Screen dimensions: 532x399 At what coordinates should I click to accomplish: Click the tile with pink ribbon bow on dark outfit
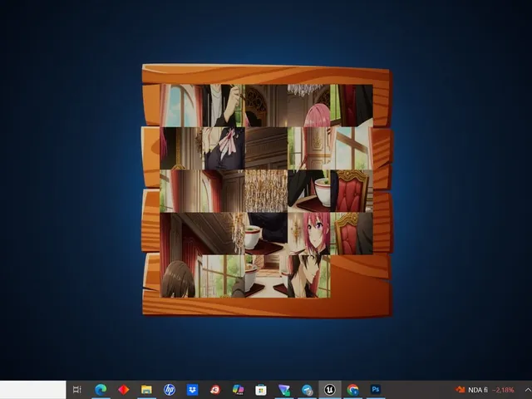(224, 148)
